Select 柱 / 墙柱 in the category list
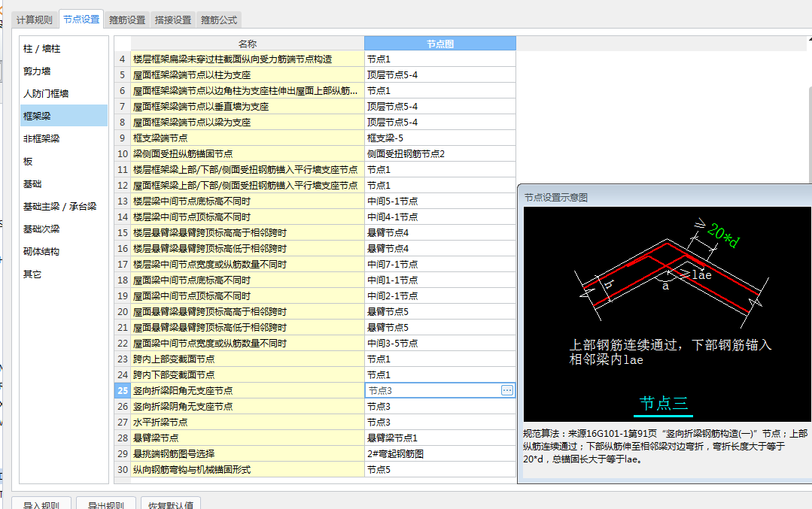The height and width of the screenshot is (509, 812). (x=64, y=49)
